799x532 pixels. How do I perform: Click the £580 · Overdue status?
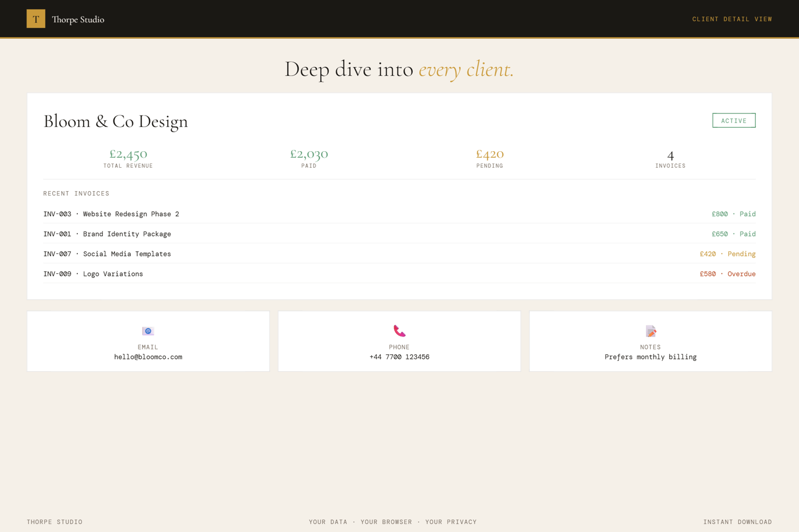[728, 274]
